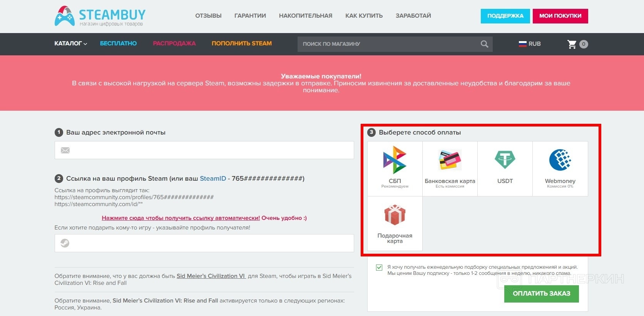Screen dimensions: 644x316
Task: Click the email address input field
Action: pos(204,150)
